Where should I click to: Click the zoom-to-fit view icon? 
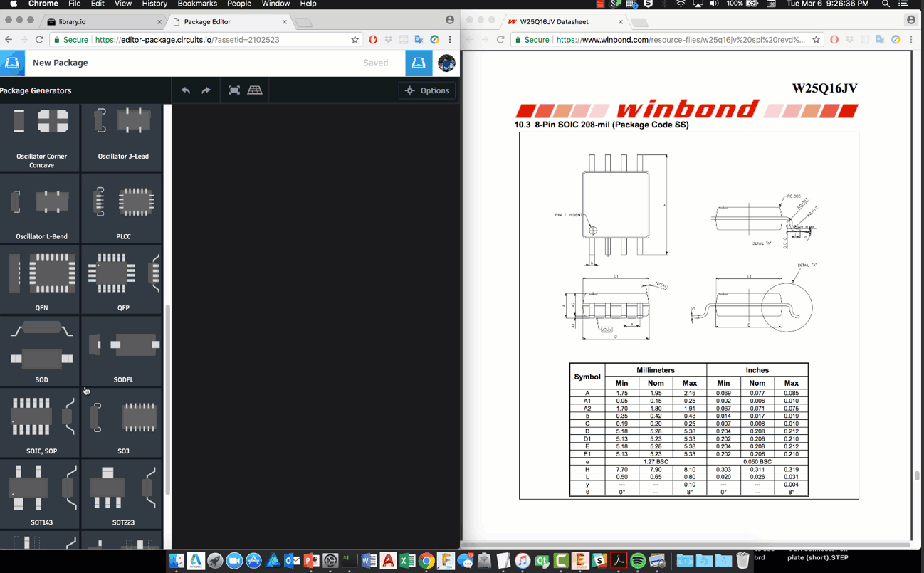coord(234,90)
